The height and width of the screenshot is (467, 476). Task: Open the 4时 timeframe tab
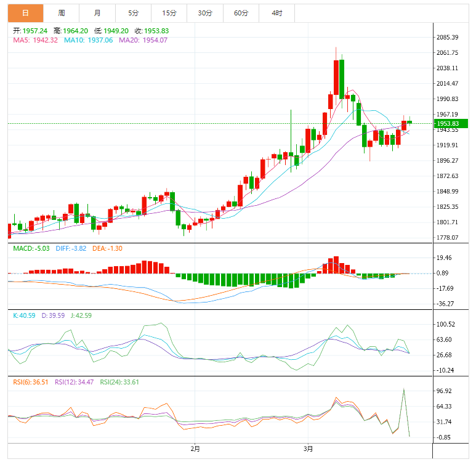point(277,13)
